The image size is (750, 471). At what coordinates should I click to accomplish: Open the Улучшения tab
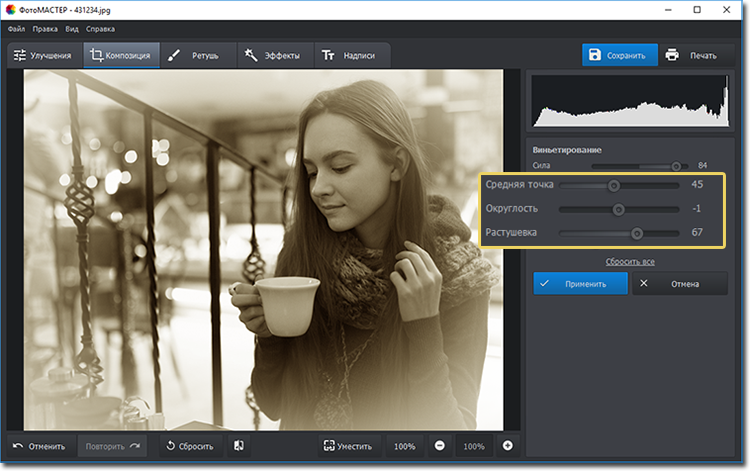point(43,55)
